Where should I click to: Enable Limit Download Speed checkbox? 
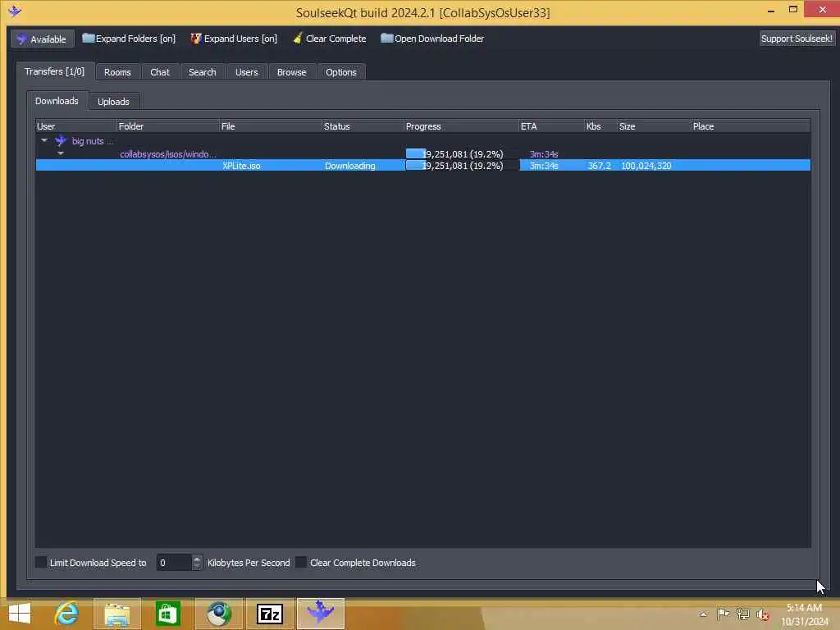click(x=41, y=562)
